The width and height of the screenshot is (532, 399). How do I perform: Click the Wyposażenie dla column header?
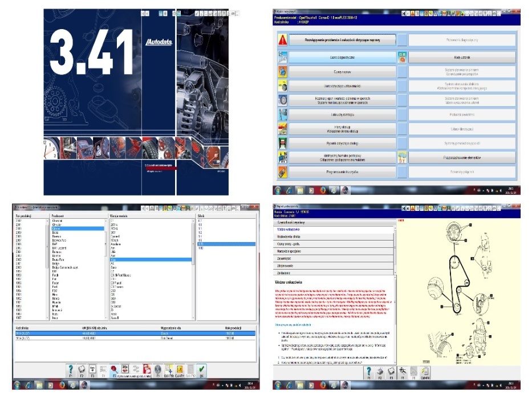(170, 328)
